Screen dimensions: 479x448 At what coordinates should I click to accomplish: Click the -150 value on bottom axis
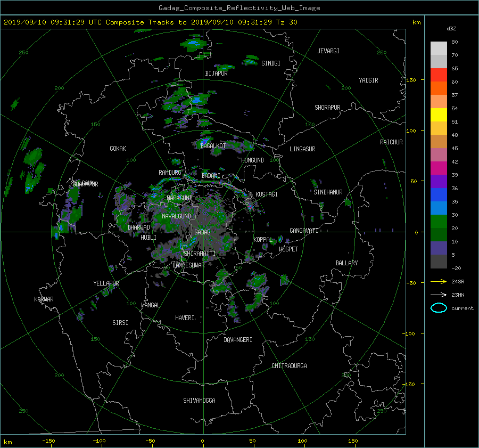click(x=48, y=441)
